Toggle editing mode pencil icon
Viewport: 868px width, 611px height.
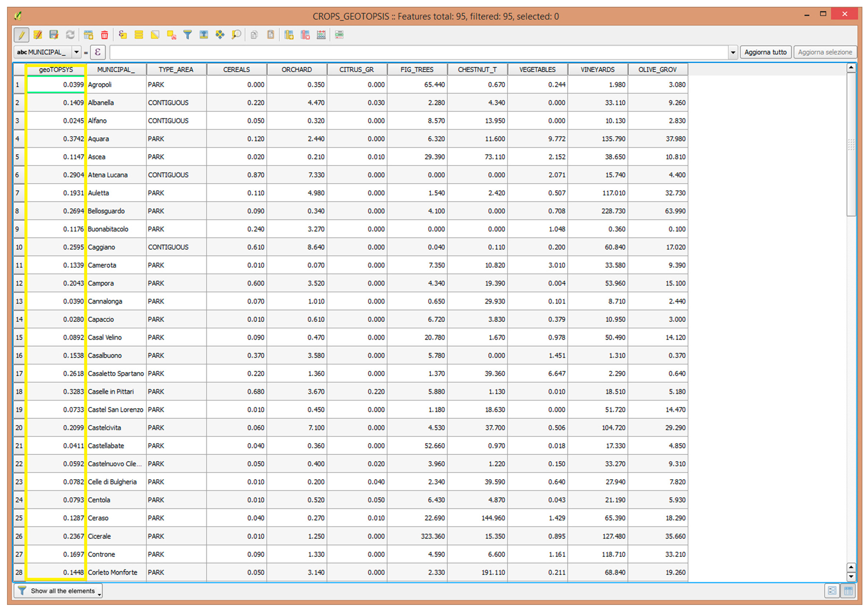[x=22, y=35]
